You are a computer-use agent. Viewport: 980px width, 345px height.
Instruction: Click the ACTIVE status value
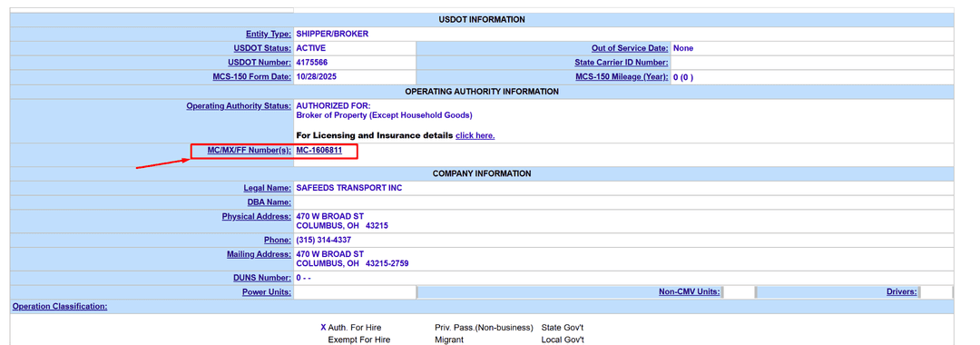click(x=310, y=48)
